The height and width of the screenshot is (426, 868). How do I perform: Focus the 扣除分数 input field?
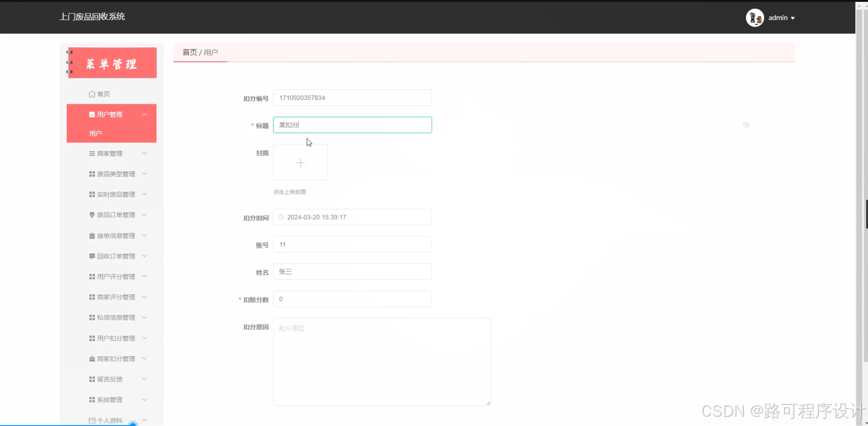point(352,299)
